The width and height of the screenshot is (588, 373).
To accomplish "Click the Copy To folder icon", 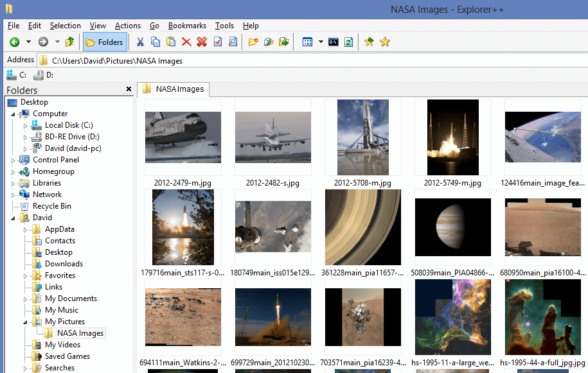I will tap(269, 42).
